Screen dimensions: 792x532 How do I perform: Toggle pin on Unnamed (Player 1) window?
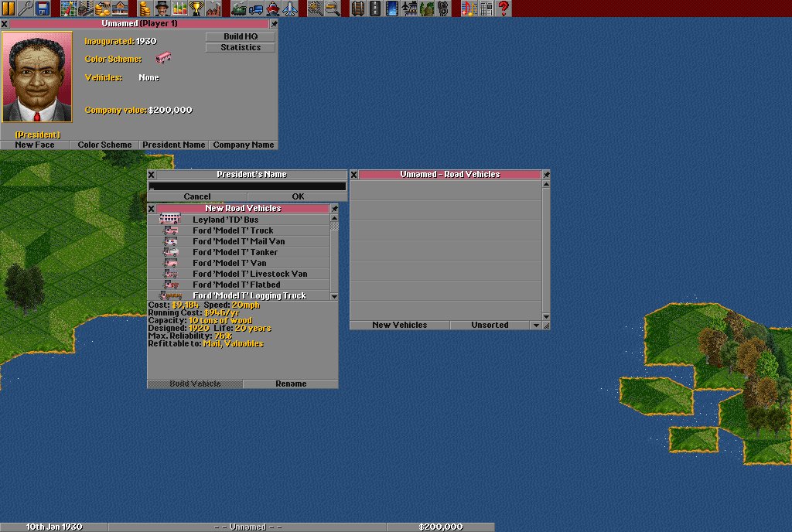tap(274, 24)
